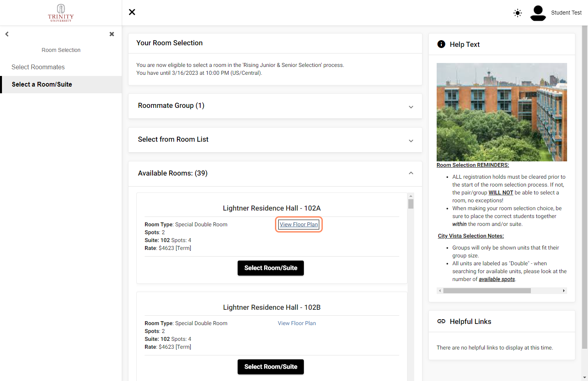
Task: Go back with the sidebar left arrow
Action: pos(7,34)
